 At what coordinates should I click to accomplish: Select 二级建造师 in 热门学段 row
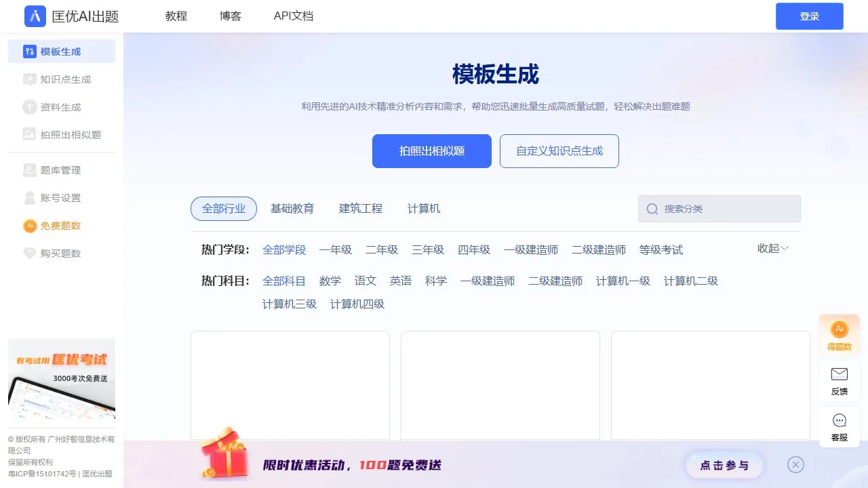click(x=599, y=250)
